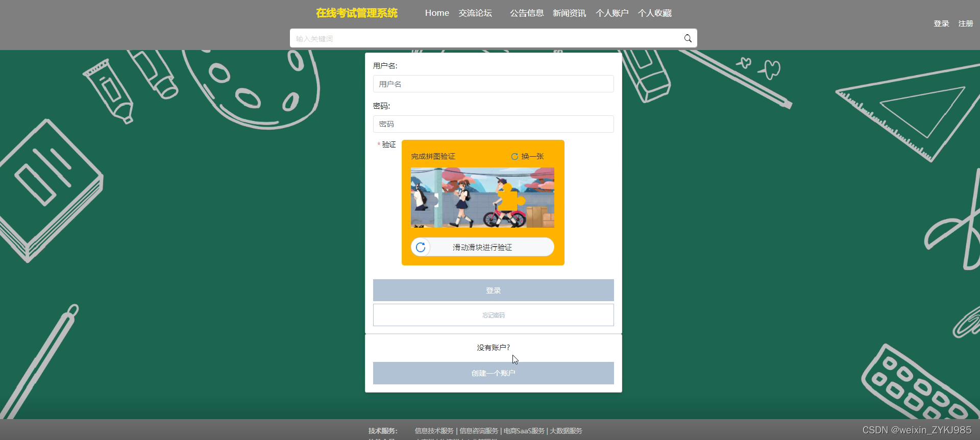Click 信息技术服务 in the footer

434,431
